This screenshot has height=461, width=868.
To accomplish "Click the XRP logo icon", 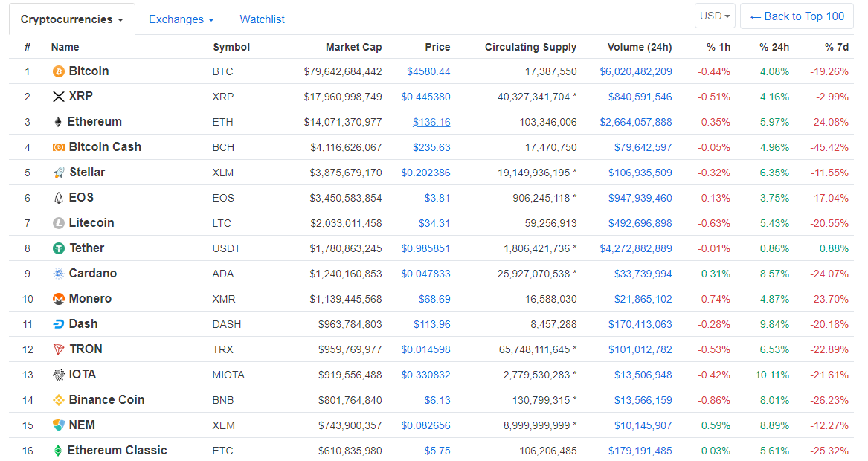I will coord(58,97).
